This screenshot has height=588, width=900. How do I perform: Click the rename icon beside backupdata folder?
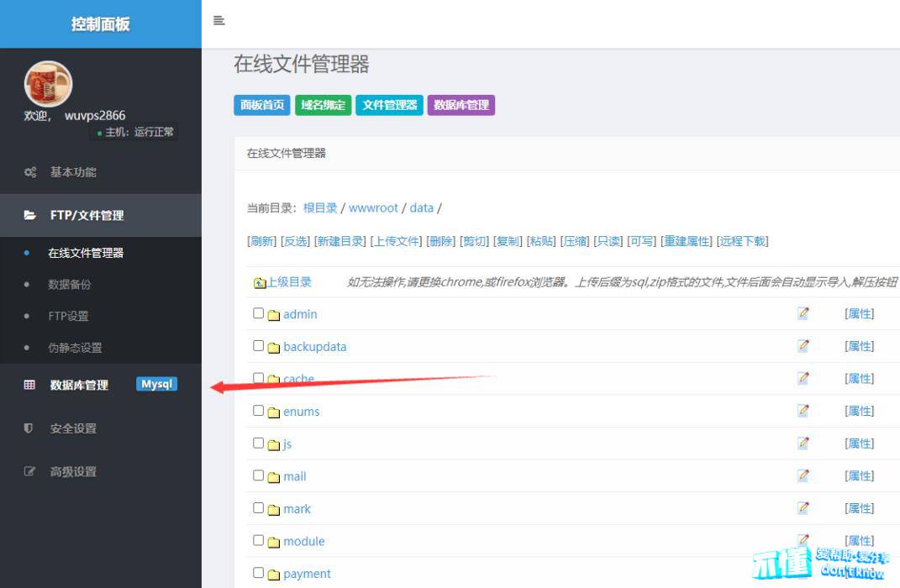[803, 346]
